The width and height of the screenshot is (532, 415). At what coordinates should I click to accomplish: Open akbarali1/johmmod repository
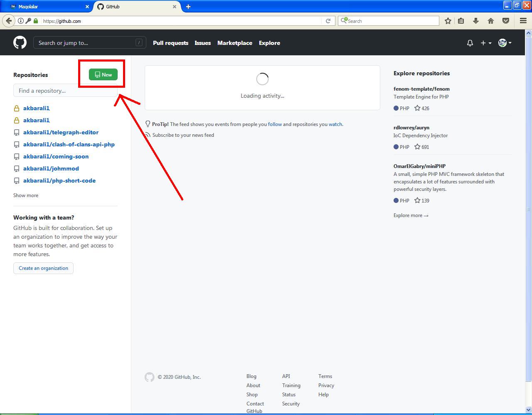51,168
